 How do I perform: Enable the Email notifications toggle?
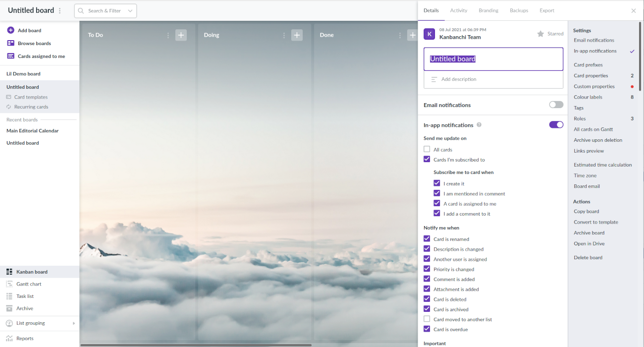(556, 105)
